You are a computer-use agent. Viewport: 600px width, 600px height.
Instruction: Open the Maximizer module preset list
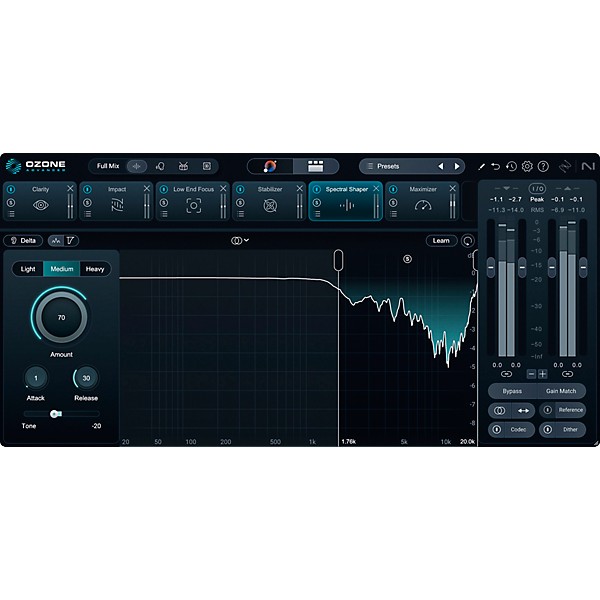click(393, 214)
